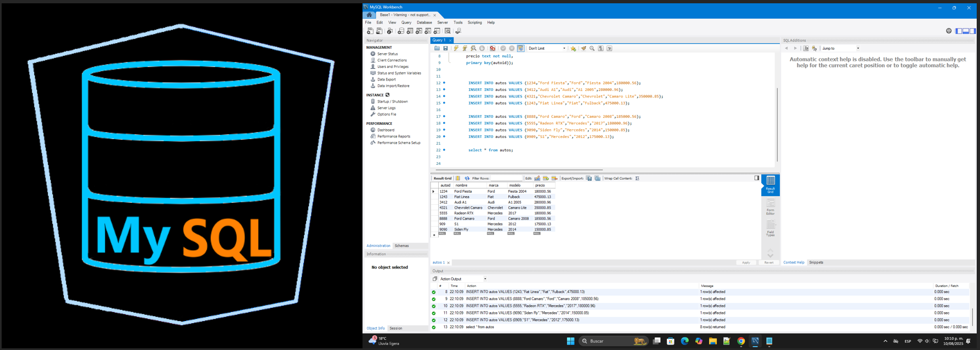980x350 pixels.
Task: Create a new table in the active schema
Action: click(x=410, y=31)
